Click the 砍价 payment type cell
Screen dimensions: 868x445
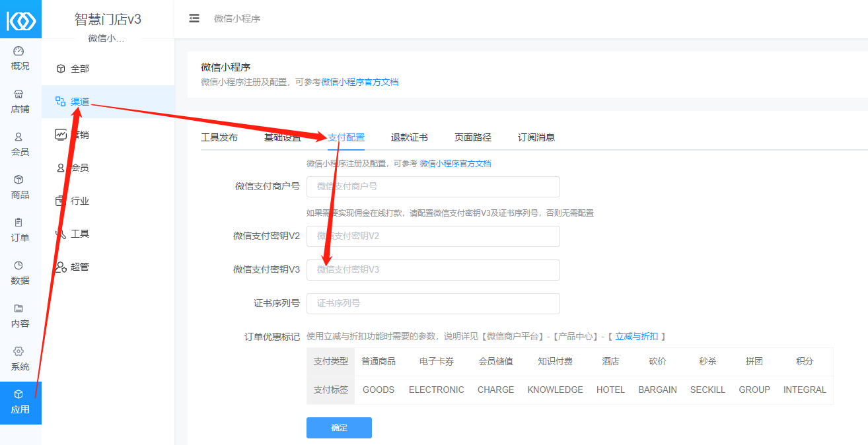(x=657, y=362)
